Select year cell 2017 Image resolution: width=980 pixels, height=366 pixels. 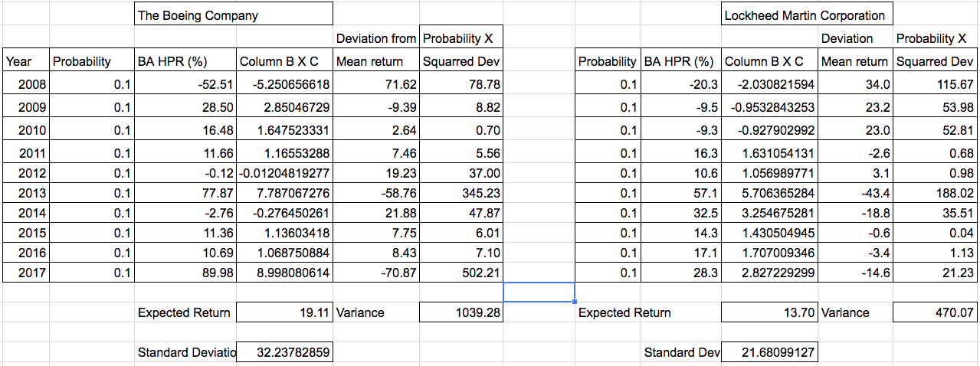click(25, 272)
